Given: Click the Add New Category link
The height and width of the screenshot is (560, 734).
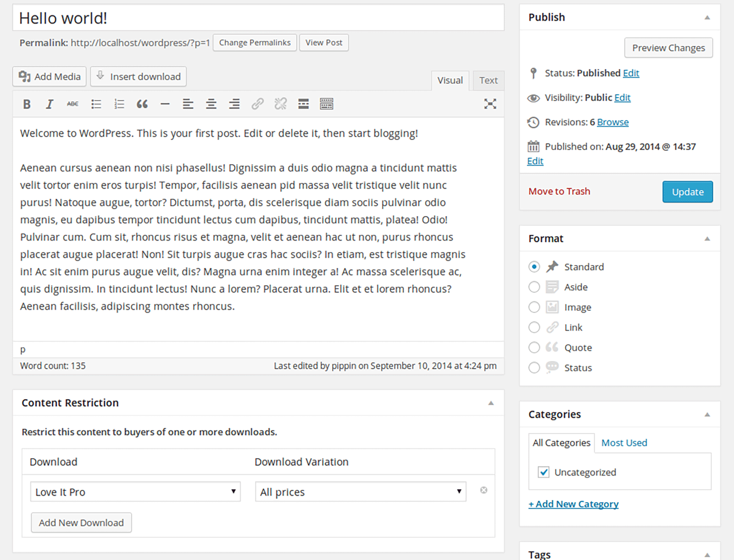Looking at the screenshot, I should click(573, 504).
